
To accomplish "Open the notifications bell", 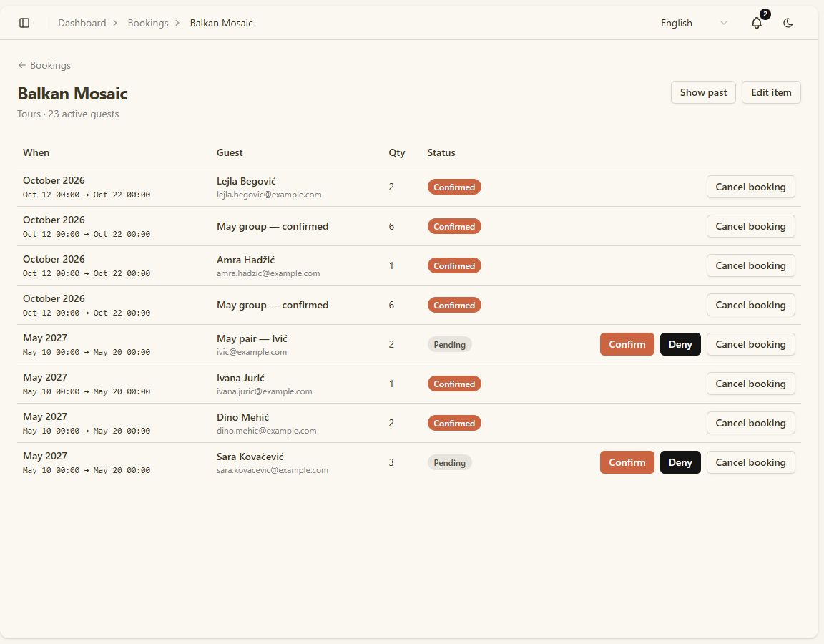I will pyautogui.click(x=757, y=23).
